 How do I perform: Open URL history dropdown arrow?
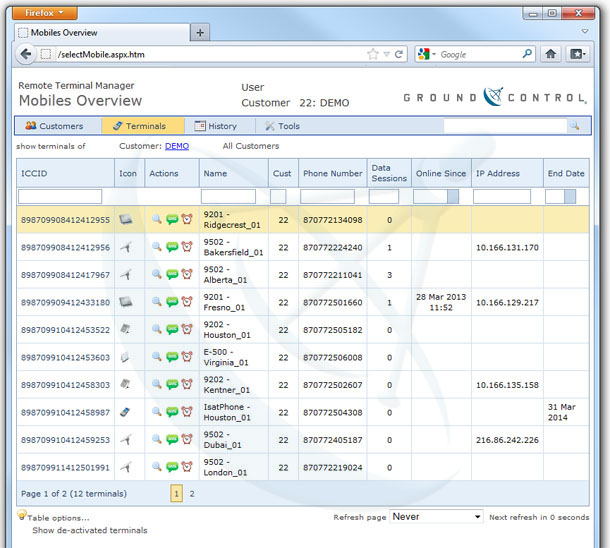pyautogui.click(x=387, y=54)
